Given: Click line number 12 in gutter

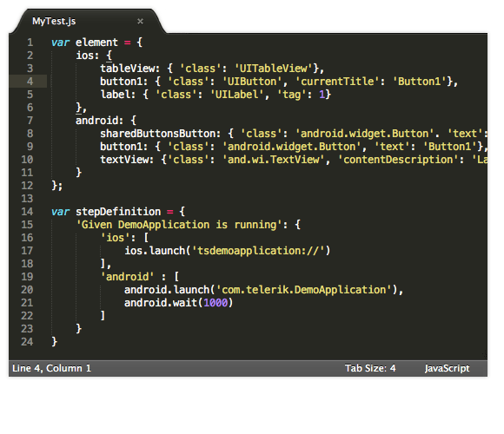Looking at the screenshot, I should click(x=27, y=186).
